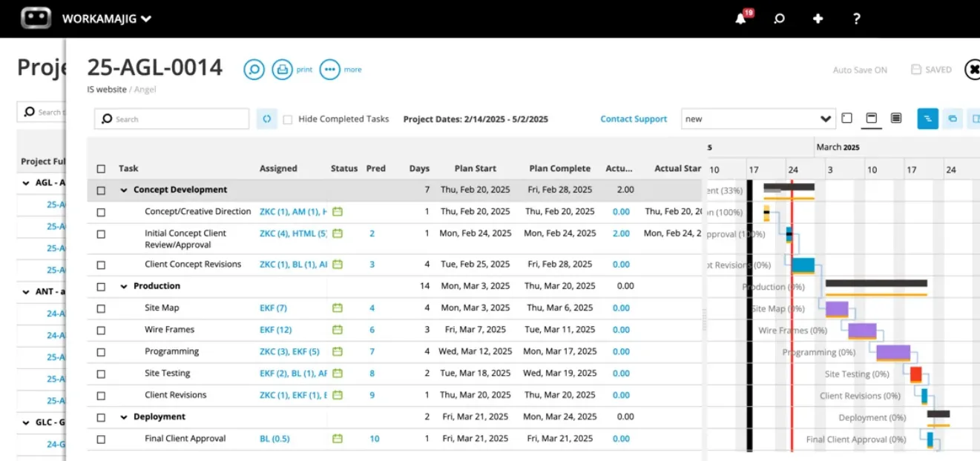Click the purple Programming Gantt bar
The height and width of the screenshot is (461, 980).
coord(893,353)
